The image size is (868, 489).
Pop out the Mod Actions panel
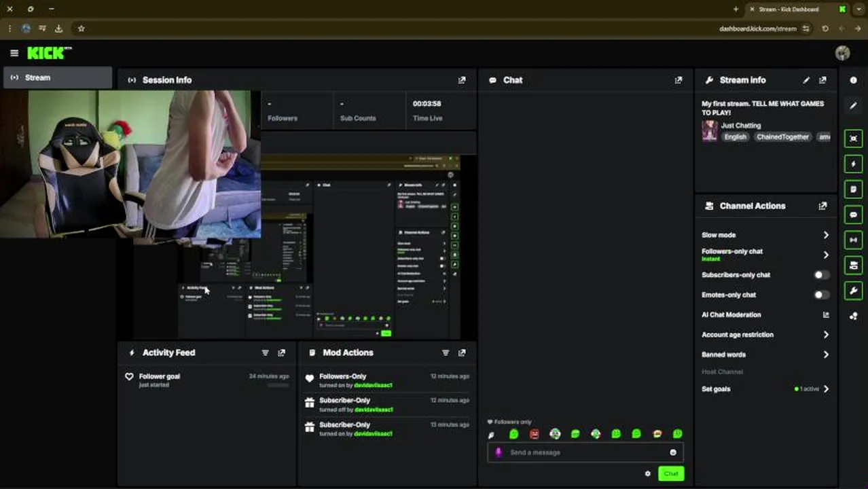pyautogui.click(x=462, y=352)
